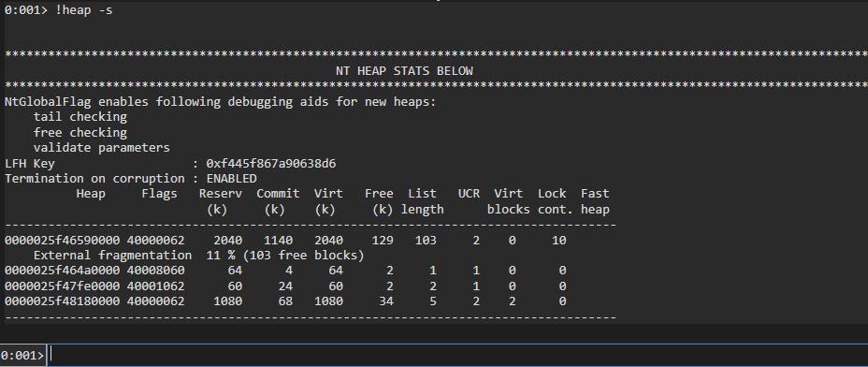Image resolution: width=868 pixels, height=367 pixels.
Task: Click the 'LFH Key' label
Action: pyautogui.click(x=30, y=164)
